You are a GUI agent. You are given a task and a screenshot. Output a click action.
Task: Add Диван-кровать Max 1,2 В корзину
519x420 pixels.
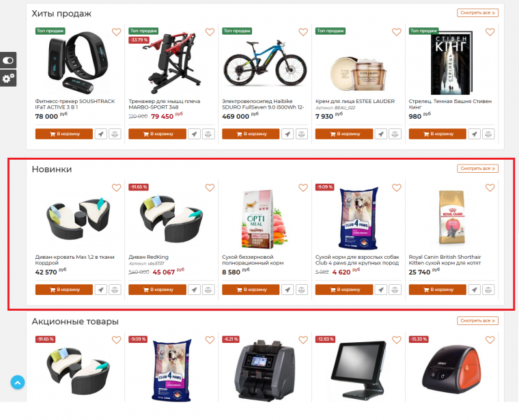pyautogui.click(x=64, y=290)
